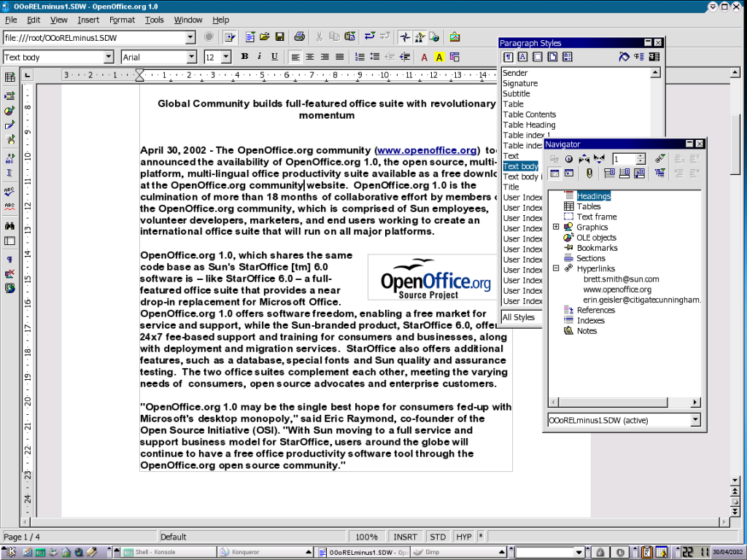Save the document with the floppy disk icon
The width and height of the screenshot is (747, 560).
tap(278, 37)
